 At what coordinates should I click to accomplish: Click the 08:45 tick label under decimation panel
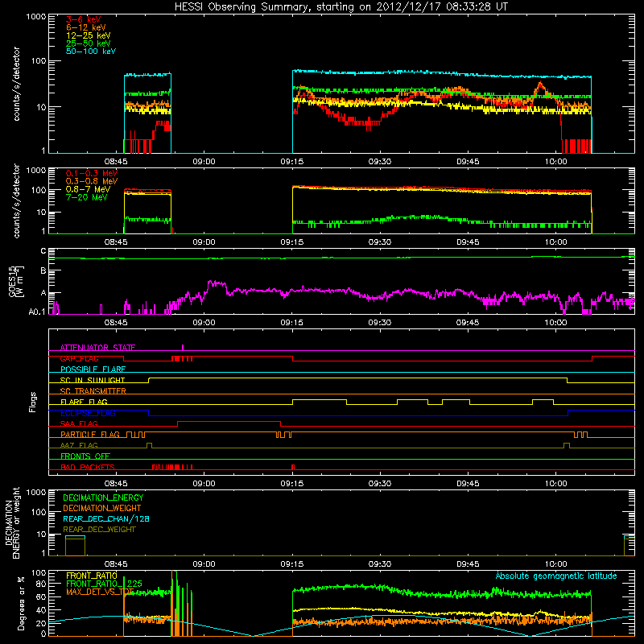[x=116, y=564]
